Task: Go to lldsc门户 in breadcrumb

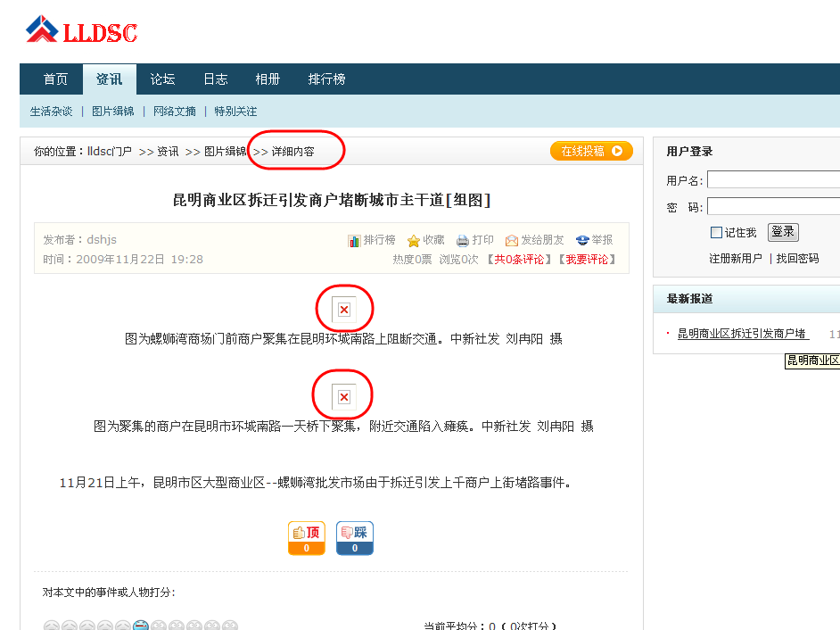Action: pyautogui.click(x=110, y=152)
